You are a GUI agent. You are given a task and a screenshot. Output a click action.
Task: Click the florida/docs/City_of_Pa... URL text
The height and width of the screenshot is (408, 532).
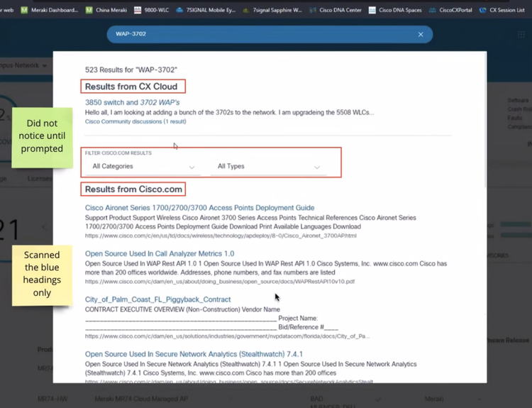pyautogui.click(x=227, y=336)
